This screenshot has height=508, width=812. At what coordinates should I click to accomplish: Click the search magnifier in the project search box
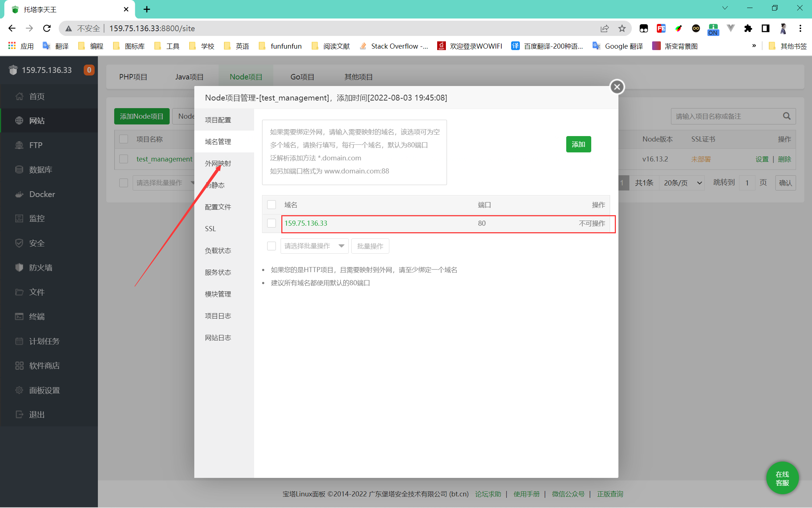tap(786, 116)
